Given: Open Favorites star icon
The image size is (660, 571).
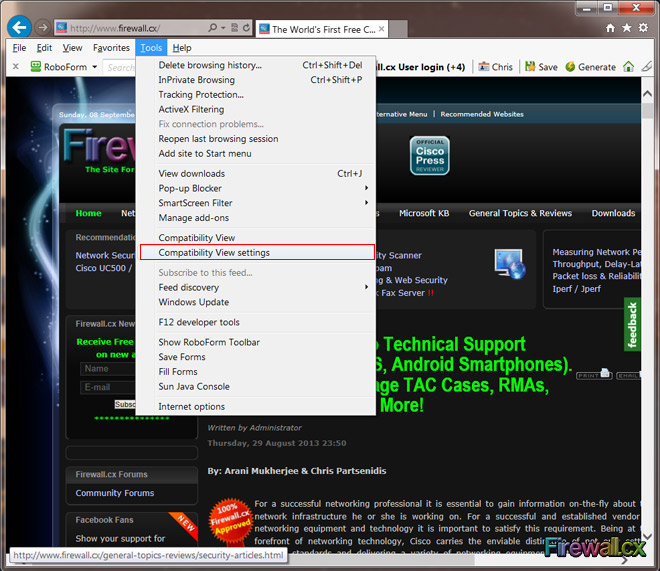Looking at the screenshot, I should click(x=627, y=28).
